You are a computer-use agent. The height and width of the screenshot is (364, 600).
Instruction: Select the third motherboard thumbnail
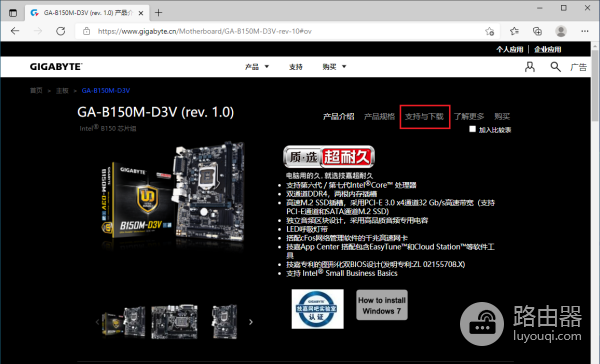click(x=225, y=322)
